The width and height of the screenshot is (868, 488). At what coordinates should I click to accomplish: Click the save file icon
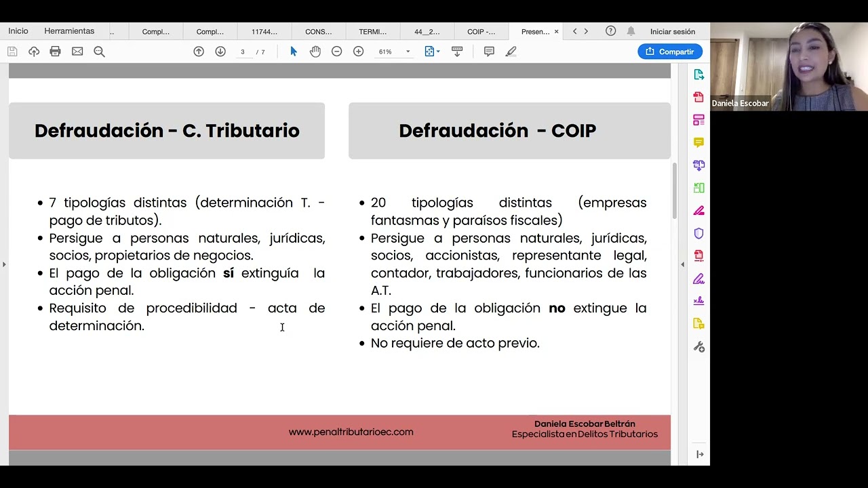[x=12, y=52]
